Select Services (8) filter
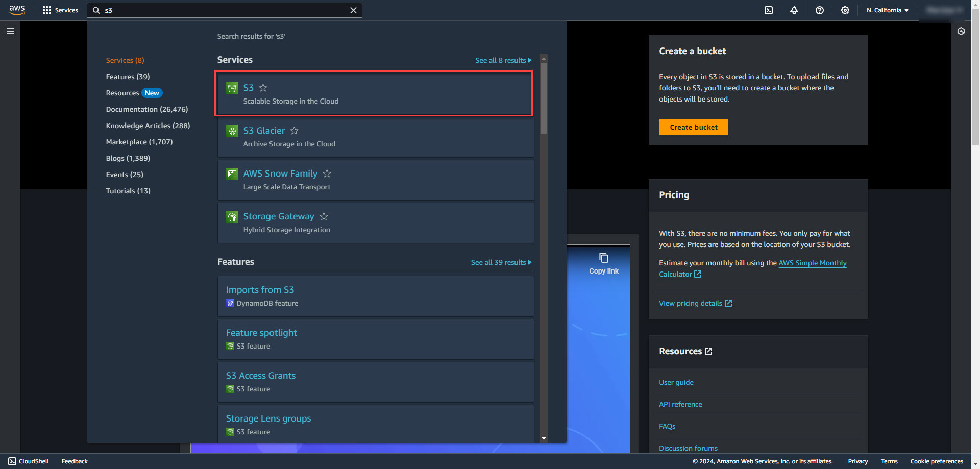 pos(125,60)
